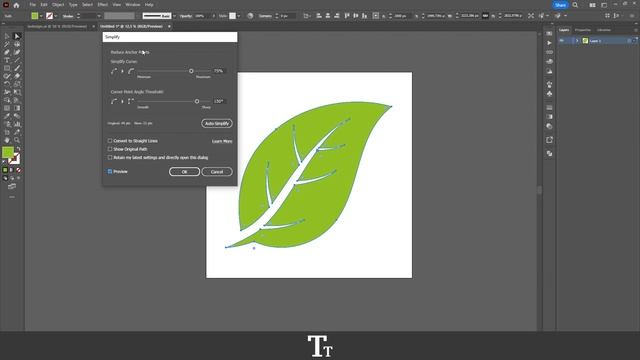Image resolution: width=640 pixels, height=360 pixels.
Task: Confirm Simplify with the OK button
Action: coord(184,172)
